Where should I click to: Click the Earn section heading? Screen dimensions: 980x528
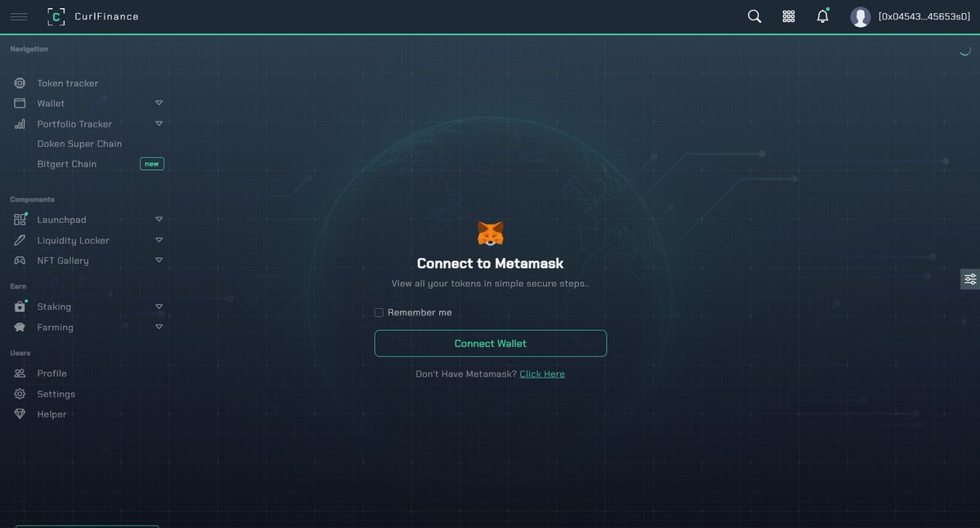[x=18, y=287]
